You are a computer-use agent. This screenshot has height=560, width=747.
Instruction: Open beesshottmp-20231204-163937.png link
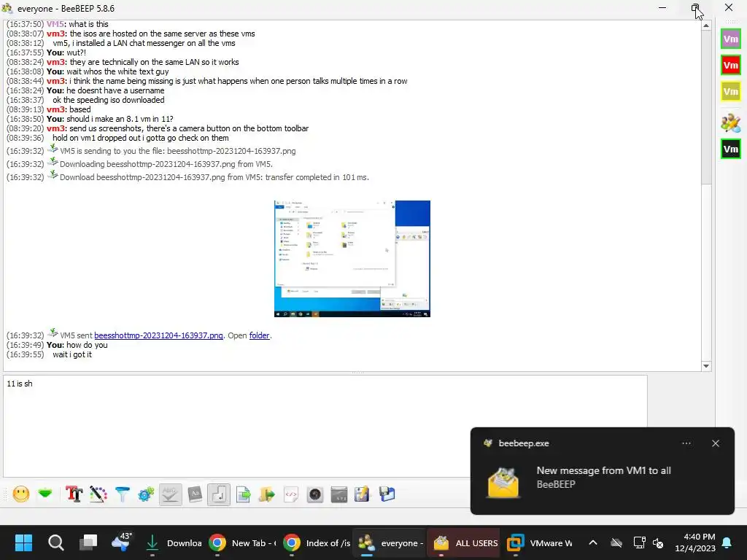tap(158, 335)
